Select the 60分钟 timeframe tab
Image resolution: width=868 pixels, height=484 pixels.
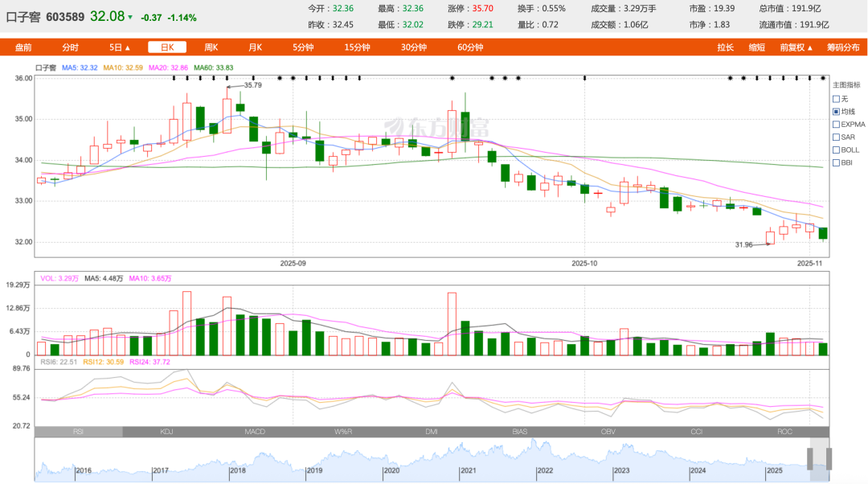pyautogui.click(x=470, y=47)
